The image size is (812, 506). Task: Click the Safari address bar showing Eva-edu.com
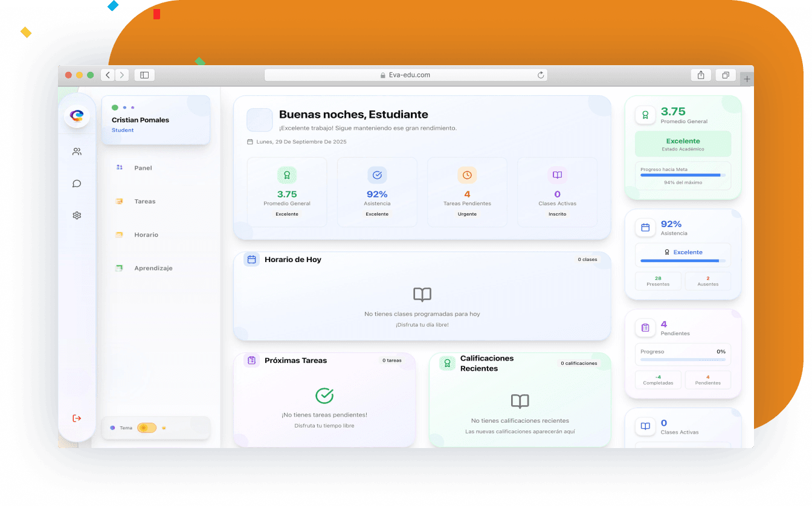coord(405,74)
